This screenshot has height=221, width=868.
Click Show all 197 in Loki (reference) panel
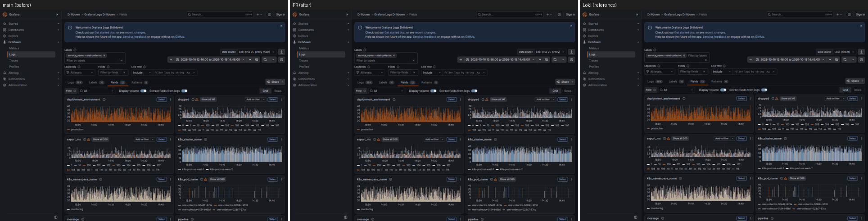[x=788, y=99]
